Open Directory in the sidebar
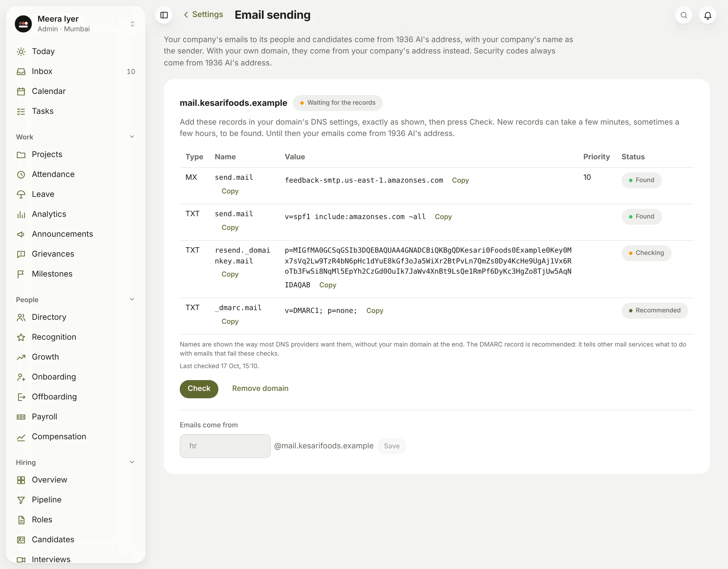This screenshot has width=728, height=569. (x=75, y=317)
